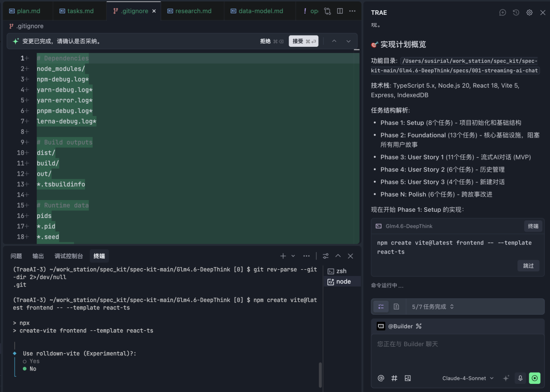
Task: Accept the changes with the 接受 button
Action: click(304, 41)
